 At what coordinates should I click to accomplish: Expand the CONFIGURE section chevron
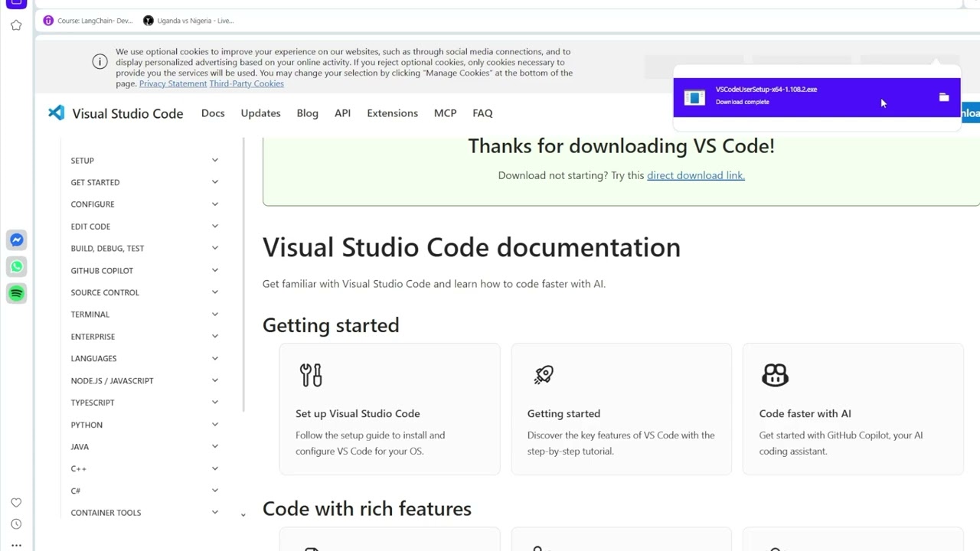click(215, 204)
